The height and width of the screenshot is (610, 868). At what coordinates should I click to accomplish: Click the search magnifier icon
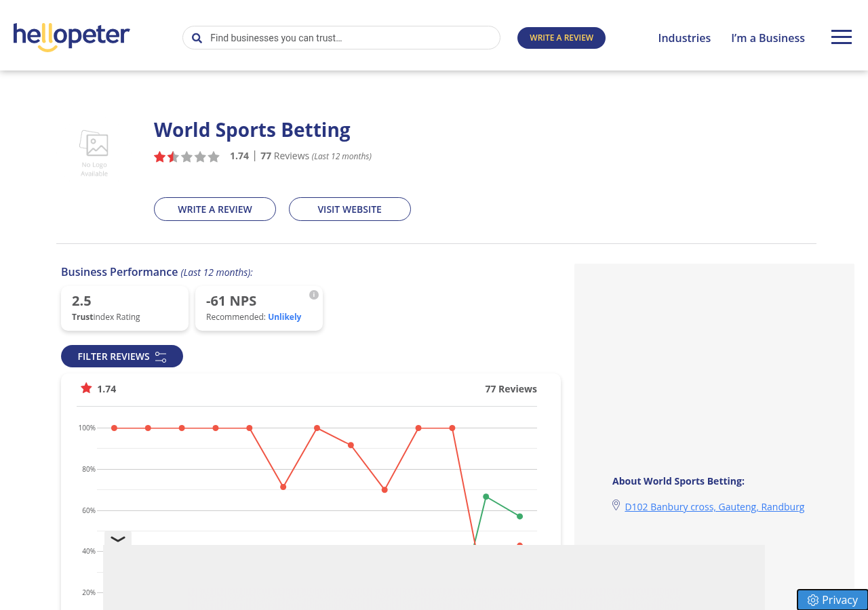197,38
